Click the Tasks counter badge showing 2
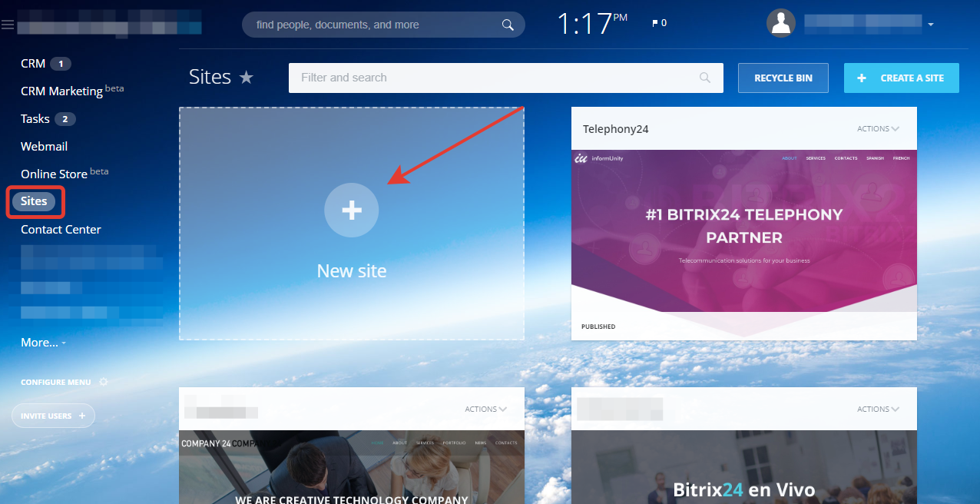980x504 pixels. pyautogui.click(x=65, y=119)
